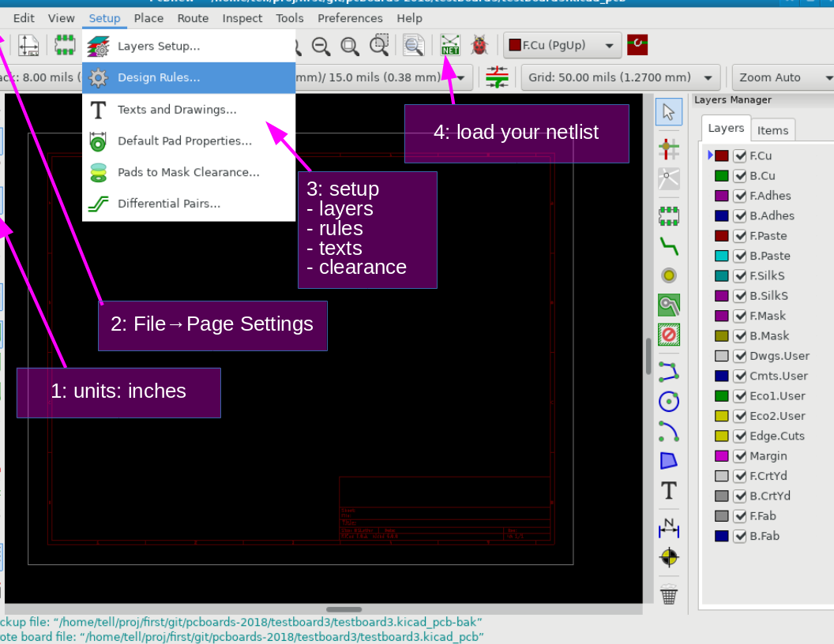The image size is (834, 644).
Task: Select the Add Footprint tool
Action: coord(669,215)
